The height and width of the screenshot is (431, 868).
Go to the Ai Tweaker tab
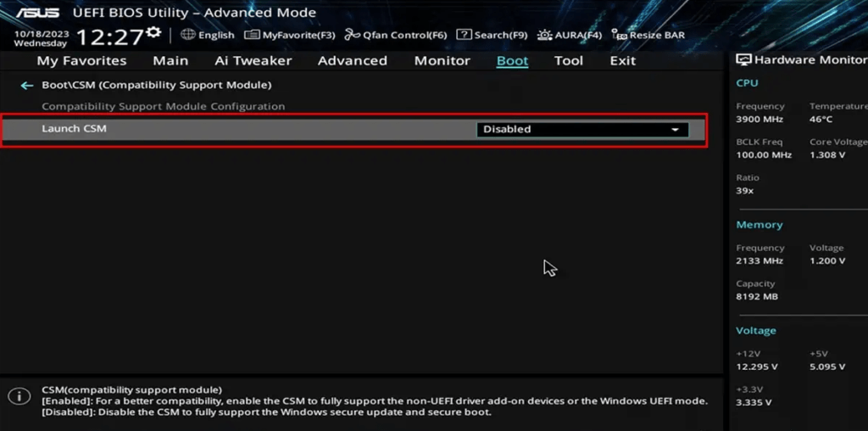[253, 61]
